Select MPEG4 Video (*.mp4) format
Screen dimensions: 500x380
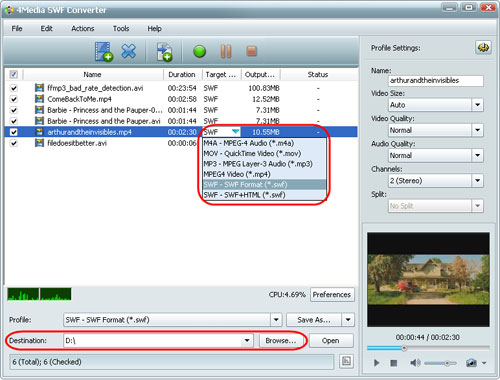[264, 174]
